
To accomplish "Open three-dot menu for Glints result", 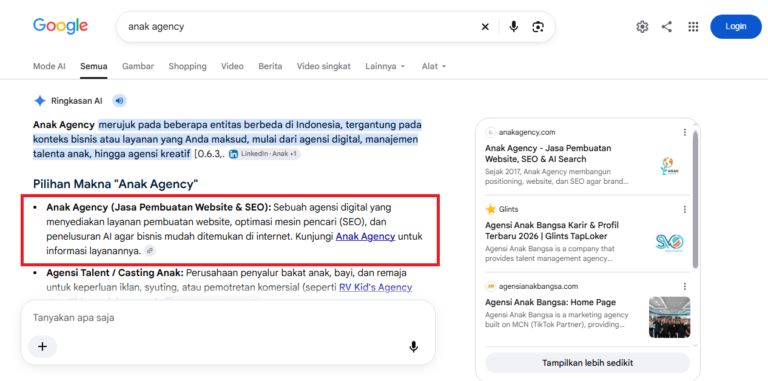I will pos(685,209).
